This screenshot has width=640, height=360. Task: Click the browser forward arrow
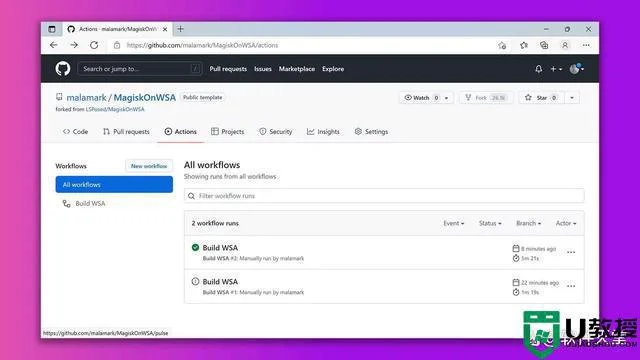(74, 45)
